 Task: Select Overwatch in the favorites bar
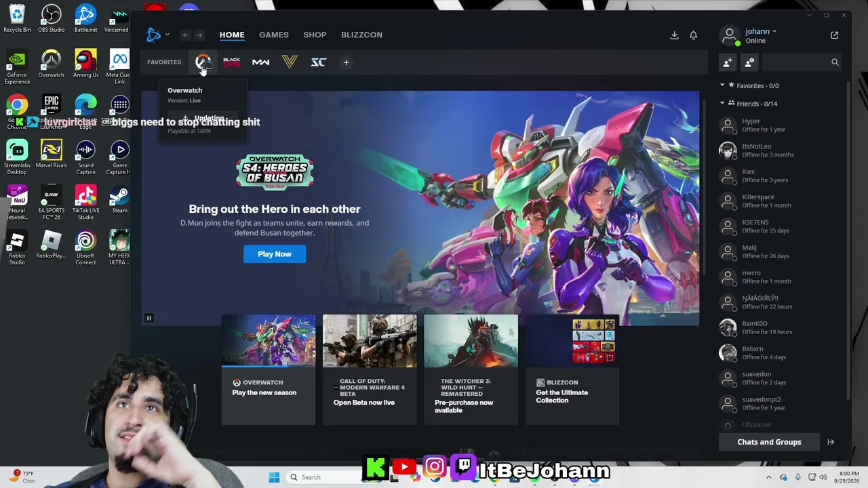203,62
